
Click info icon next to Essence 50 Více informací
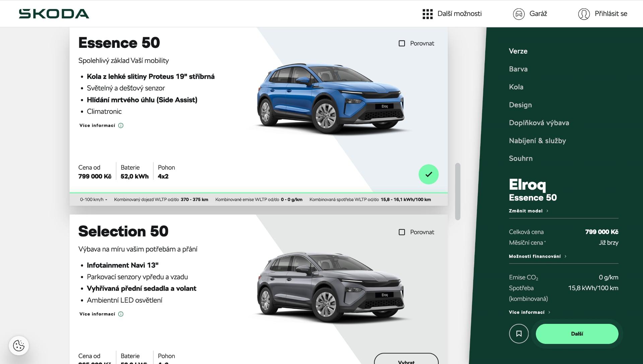(121, 125)
